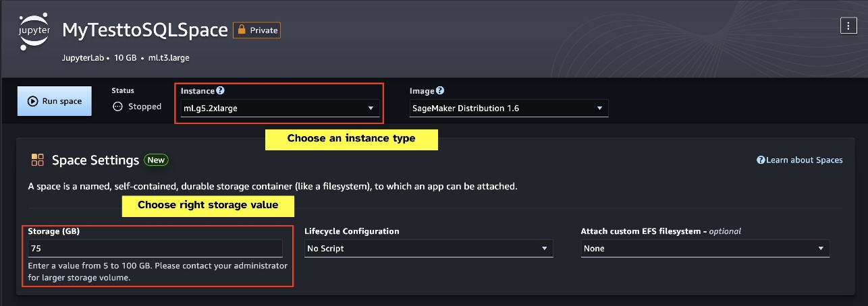Open the three-dot options menu
This screenshot has height=306, width=868.
click(x=848, y=26)
